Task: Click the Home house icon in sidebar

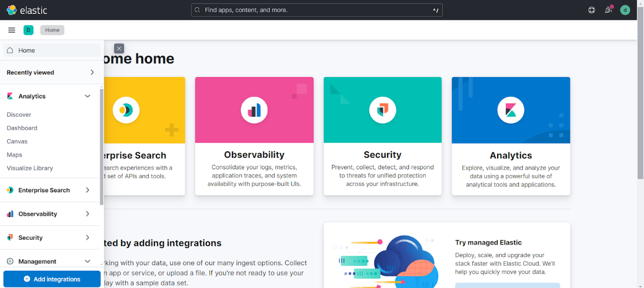Action: [x=10, y=50]
